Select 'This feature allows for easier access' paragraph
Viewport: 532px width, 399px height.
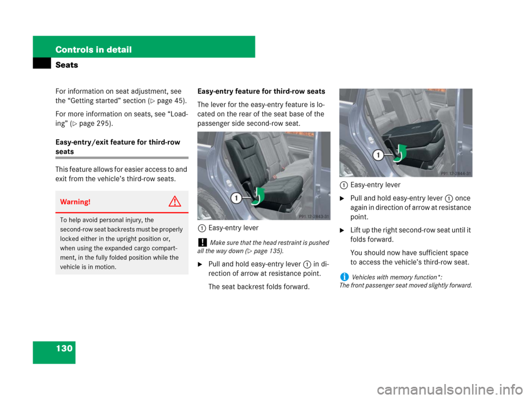[x=121, y=174]
